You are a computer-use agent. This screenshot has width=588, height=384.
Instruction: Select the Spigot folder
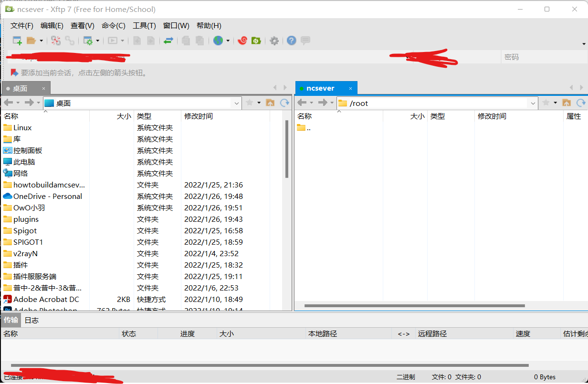click(25, 230)
